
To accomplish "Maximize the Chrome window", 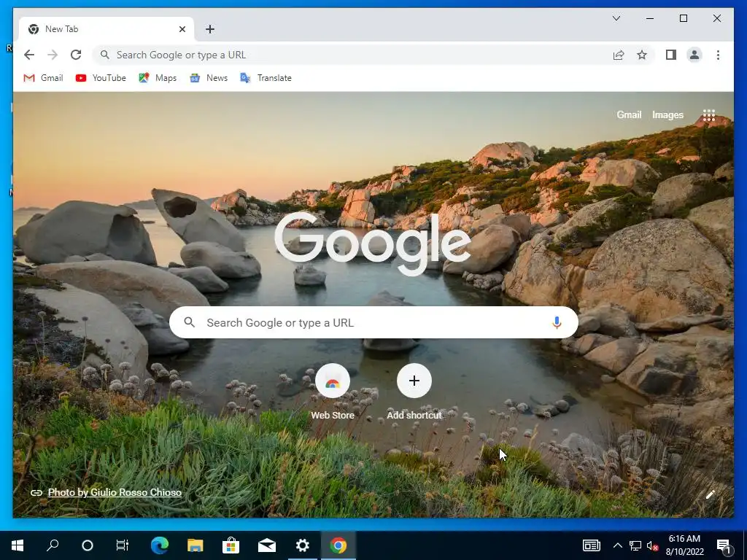I will point(683,18).
